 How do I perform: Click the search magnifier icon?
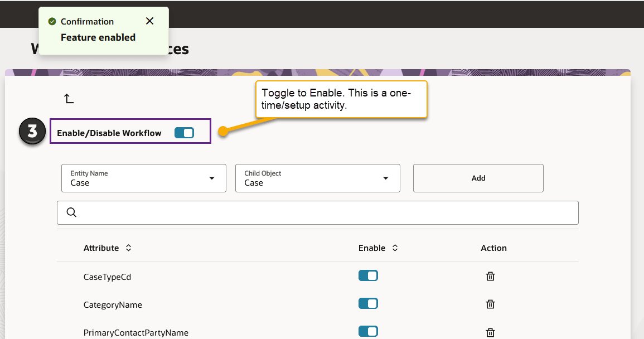click(x=71, y=212)
